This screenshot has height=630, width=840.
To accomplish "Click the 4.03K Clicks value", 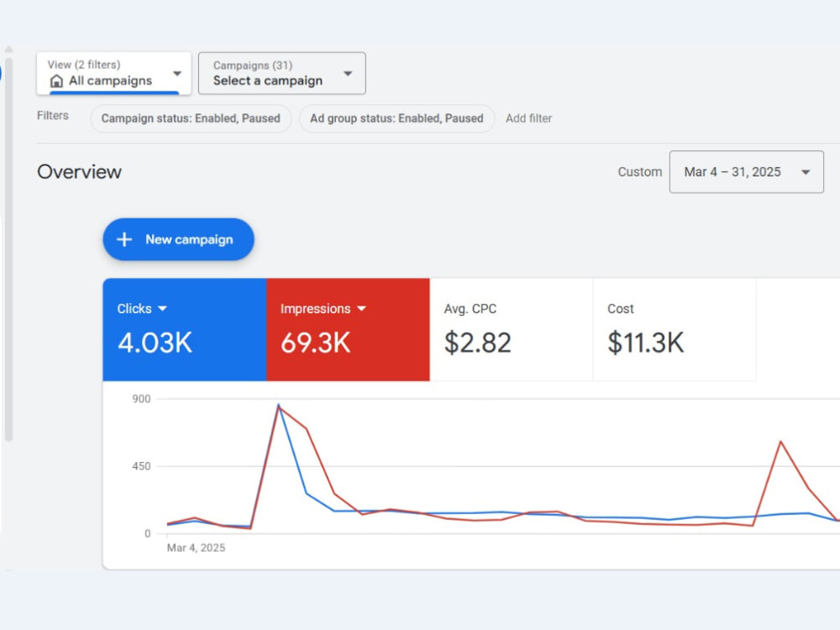I will pyautogui.click(x=155, y=343).
